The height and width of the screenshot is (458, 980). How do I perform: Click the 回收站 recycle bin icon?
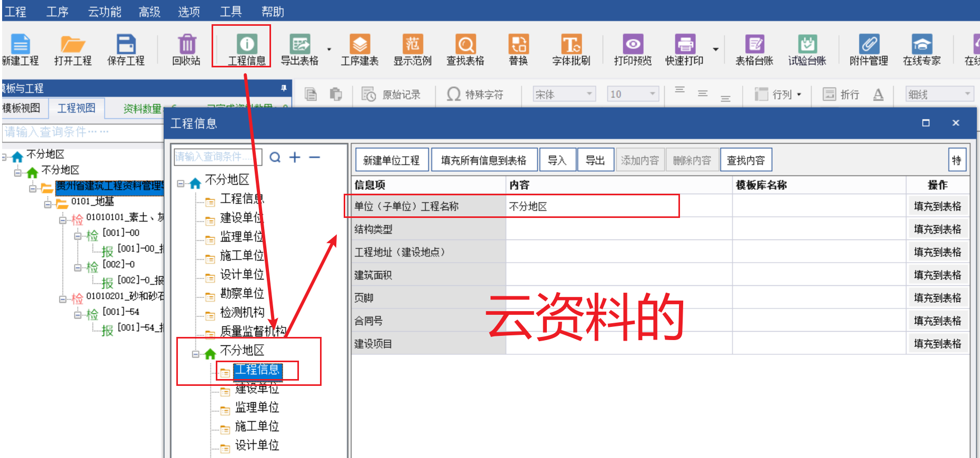[186, 45]
